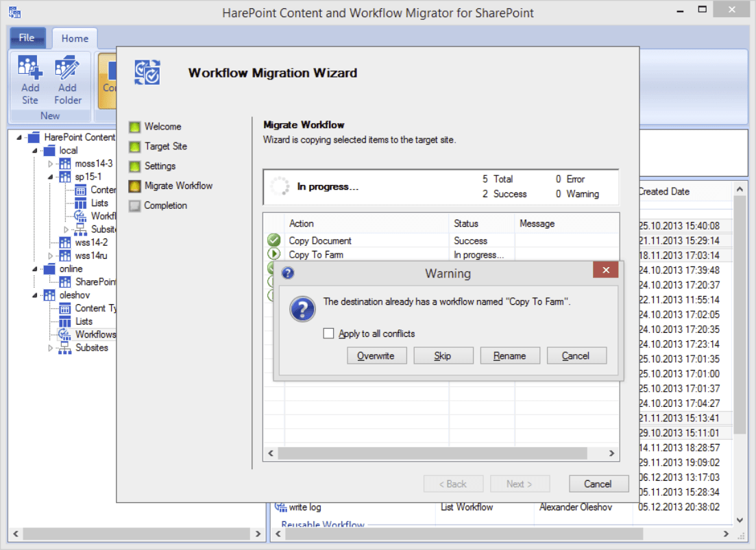Select Workflows under oleshov in tree
Viewport: 756px width, 550px height.
[x=95, y=334]
